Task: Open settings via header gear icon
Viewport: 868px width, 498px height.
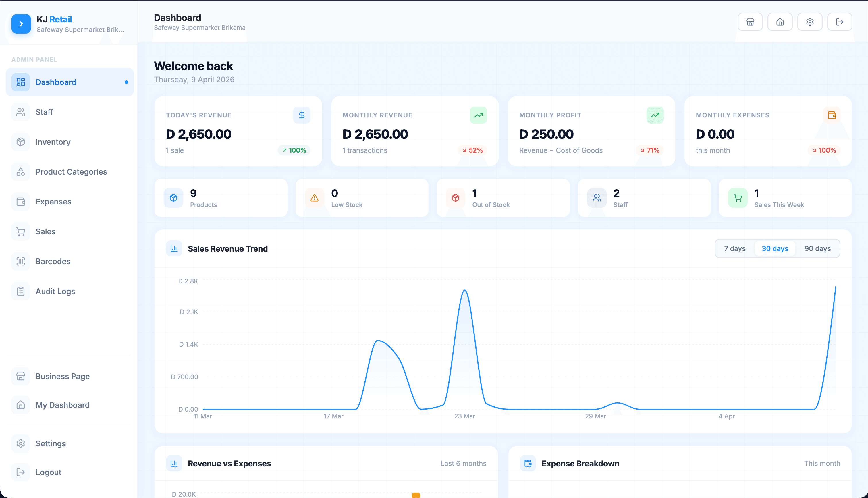Action: [x=809, y=22]
